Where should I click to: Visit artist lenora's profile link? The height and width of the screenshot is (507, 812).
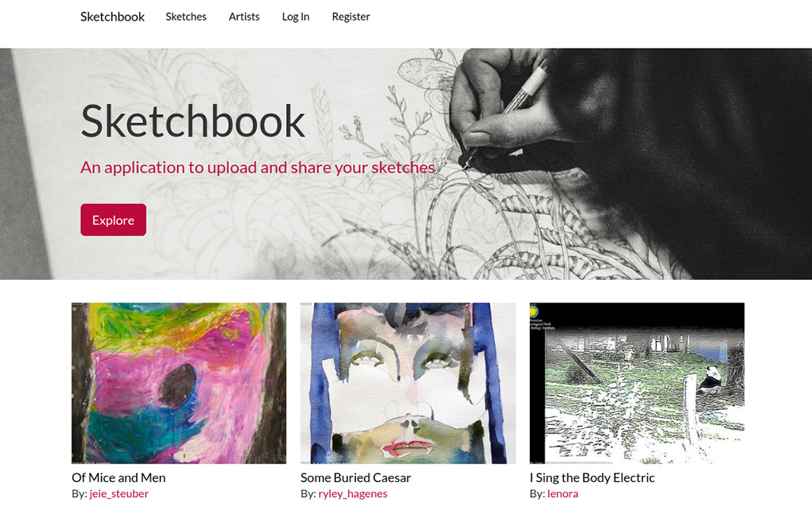pos(563,493)
